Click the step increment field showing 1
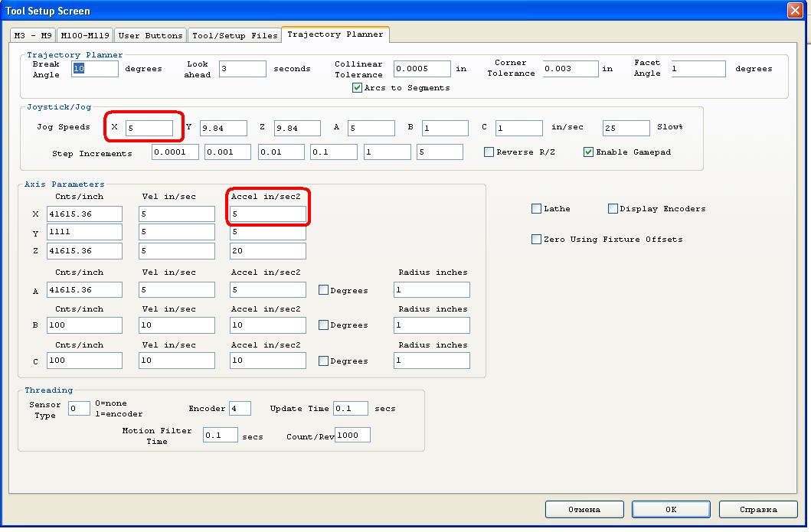 [388, 152]
